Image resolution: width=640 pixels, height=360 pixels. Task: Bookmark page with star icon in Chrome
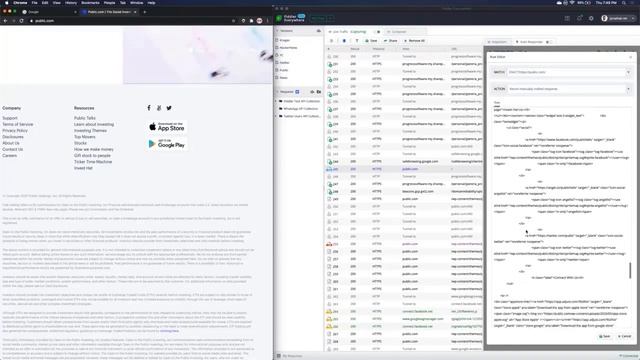(233, 20)
